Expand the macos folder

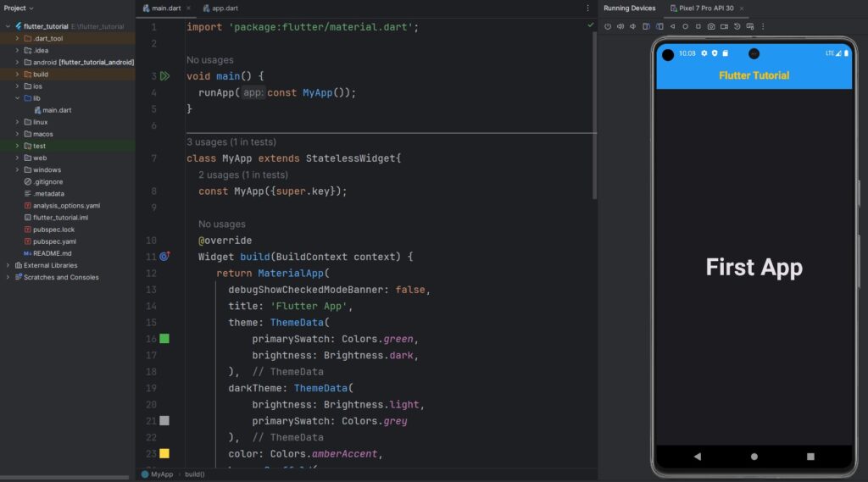tap(17, 134)
